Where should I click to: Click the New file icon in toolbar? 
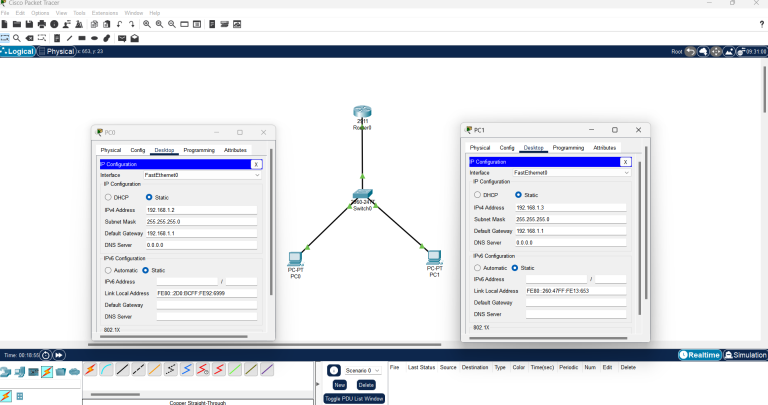coord(4,24)
